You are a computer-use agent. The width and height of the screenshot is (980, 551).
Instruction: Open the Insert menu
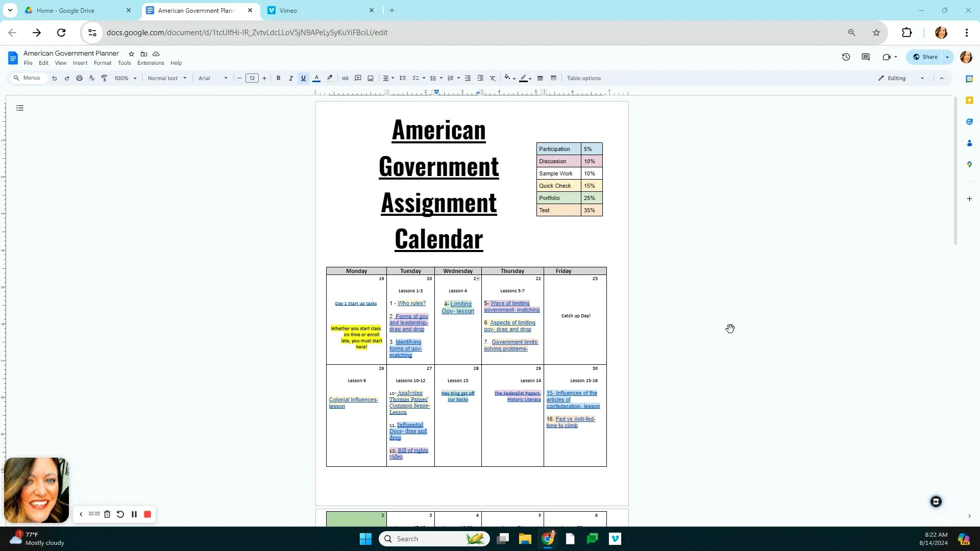click(80, 63)
